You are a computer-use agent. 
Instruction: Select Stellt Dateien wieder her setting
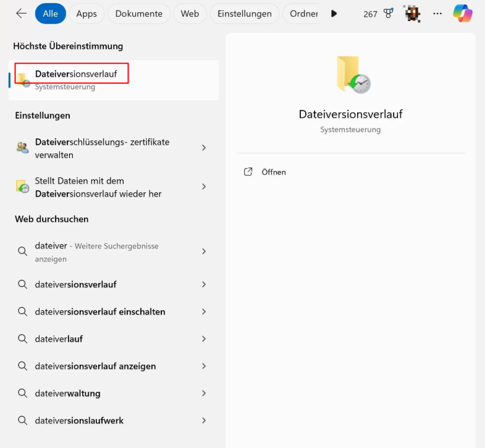point(98,187)
